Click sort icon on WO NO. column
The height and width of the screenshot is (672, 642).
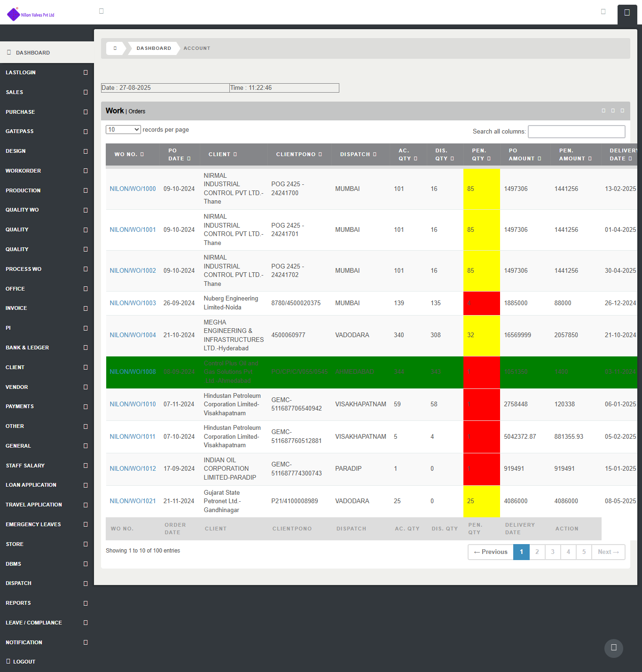pos(142,155)
